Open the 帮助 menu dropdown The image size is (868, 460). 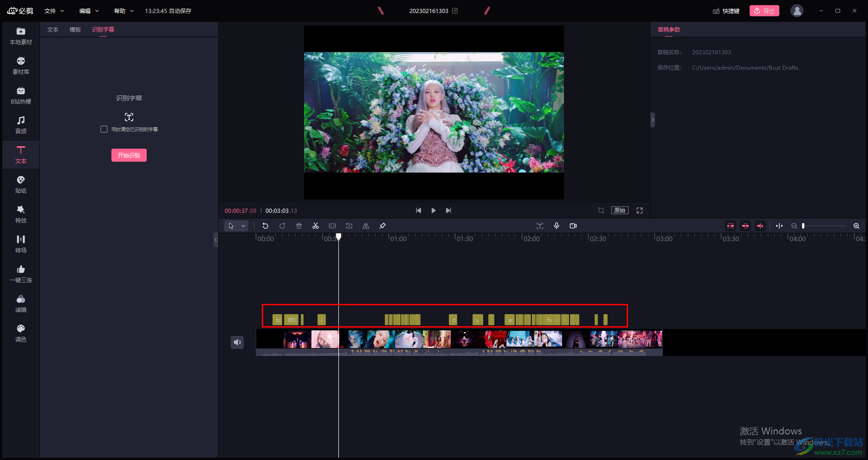click(x=124, y=11)
